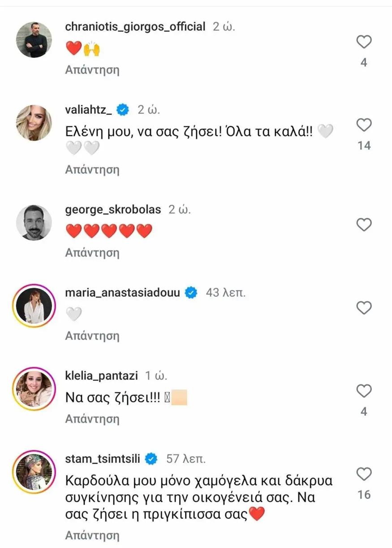Open klelia_pantazi username link
The height and width of the screenshot is (548, 392).
(101, 375)
